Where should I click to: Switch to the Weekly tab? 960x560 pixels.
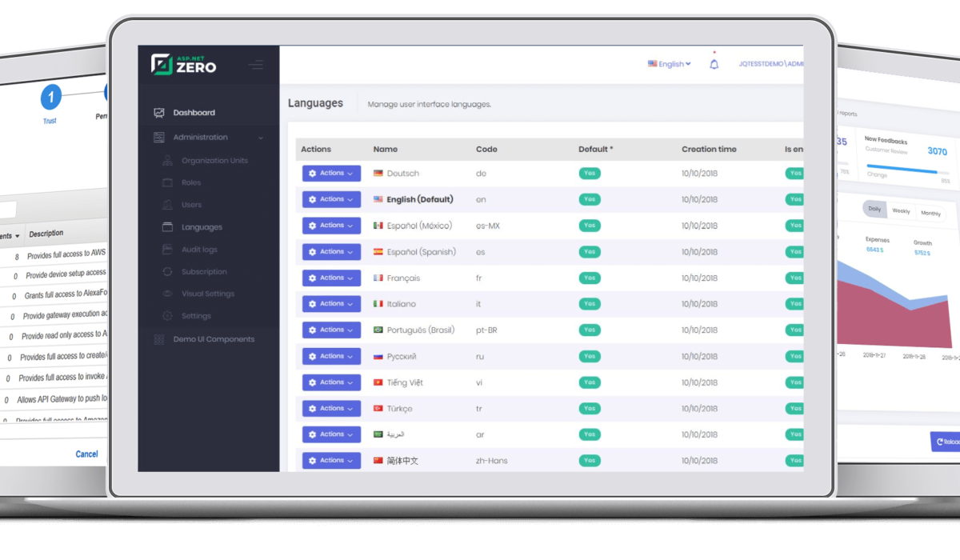(901, 211)
